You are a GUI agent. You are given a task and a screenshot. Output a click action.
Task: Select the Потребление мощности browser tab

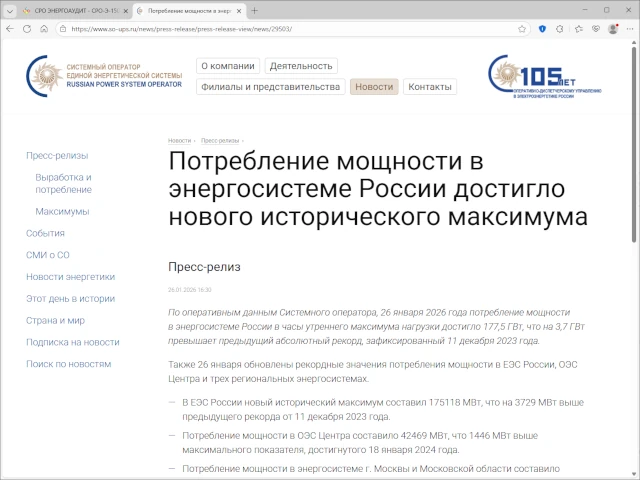[x=190, y=11]
